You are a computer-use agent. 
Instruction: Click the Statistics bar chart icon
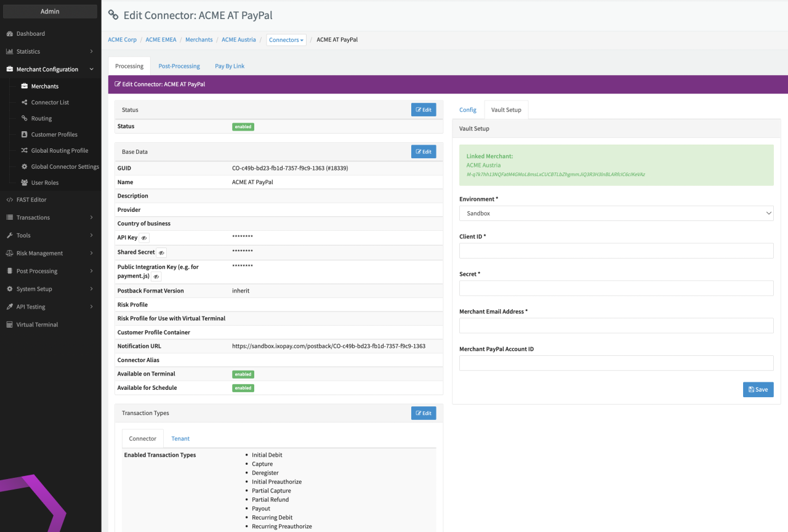click(10, 52)
